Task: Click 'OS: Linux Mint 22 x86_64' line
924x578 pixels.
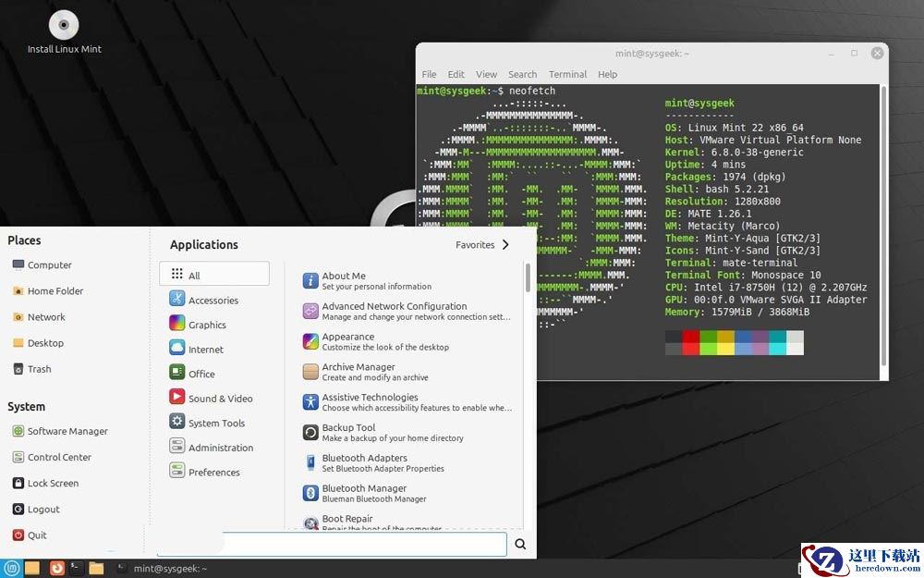Action: (735, 128)
